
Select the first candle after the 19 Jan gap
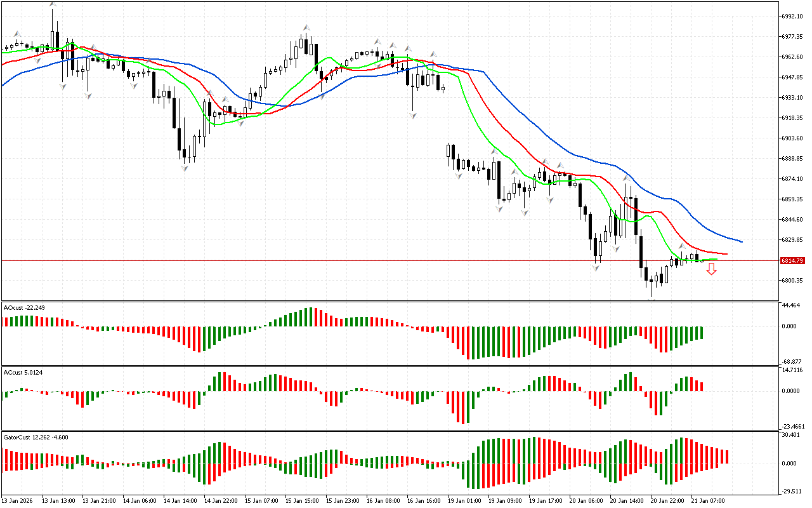tap(449, 152)
